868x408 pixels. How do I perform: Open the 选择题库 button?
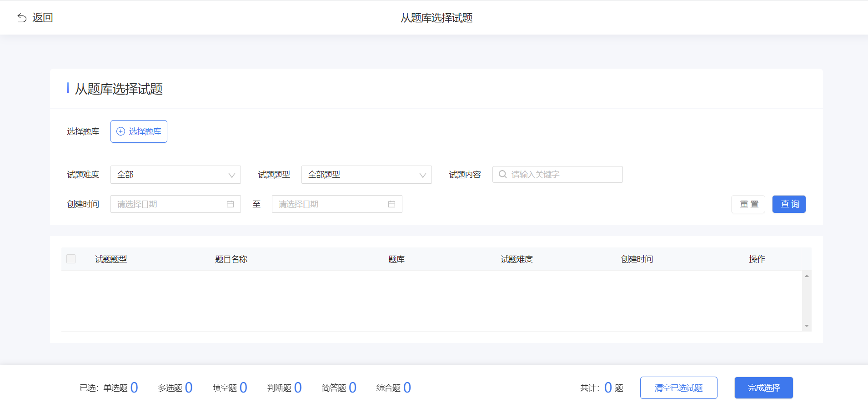[x=139, y=131]
